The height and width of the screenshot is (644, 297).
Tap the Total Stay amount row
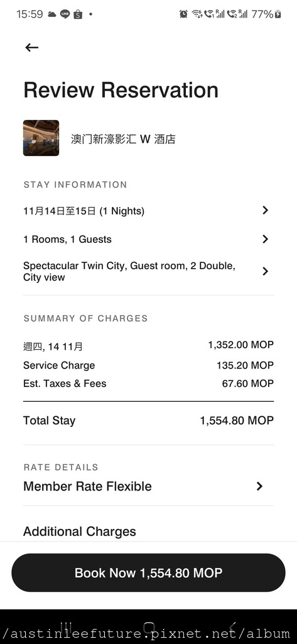148,421
